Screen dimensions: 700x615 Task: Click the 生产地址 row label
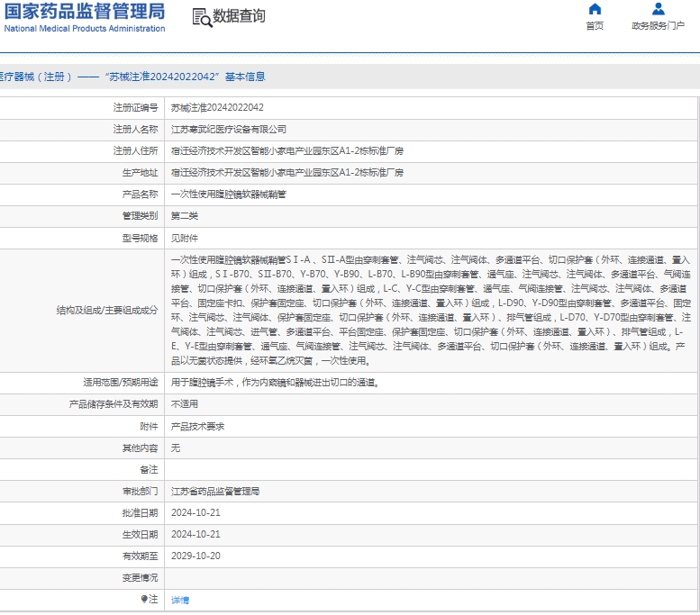pos(140,173)
